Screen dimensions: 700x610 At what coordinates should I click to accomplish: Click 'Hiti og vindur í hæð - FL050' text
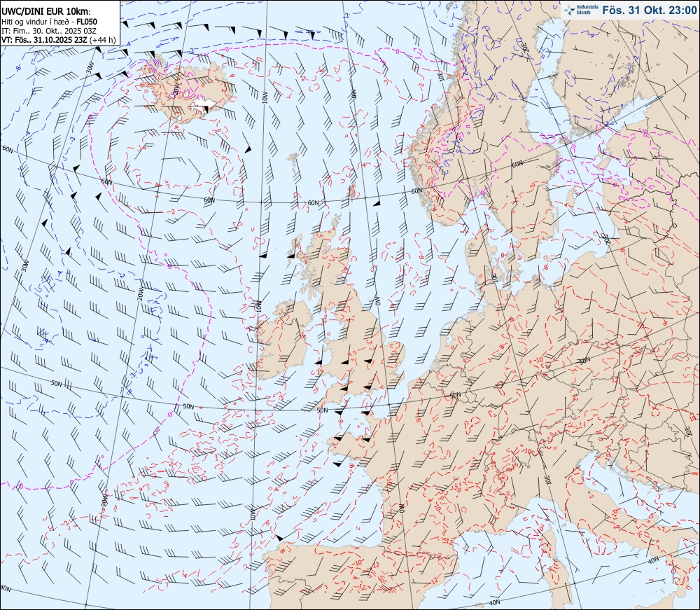coord(49,22)
